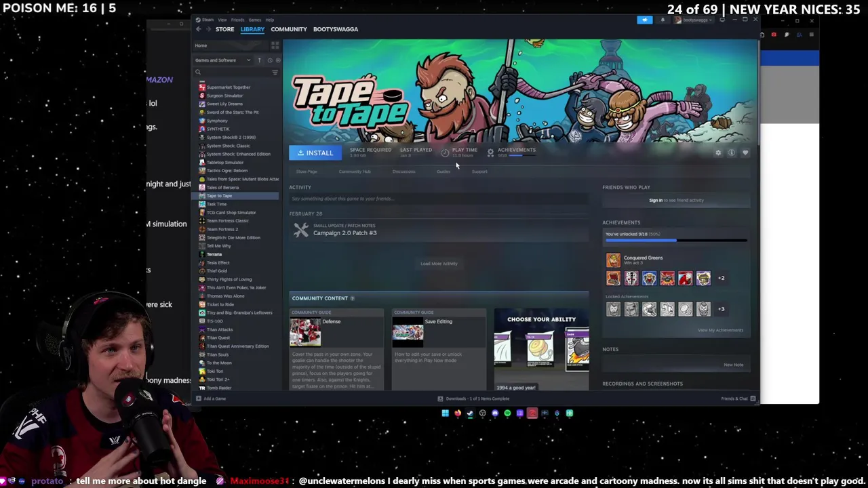This screenshot has width=868, height=488.
Task: Select Terraria in game list
Action: point(214,254)
